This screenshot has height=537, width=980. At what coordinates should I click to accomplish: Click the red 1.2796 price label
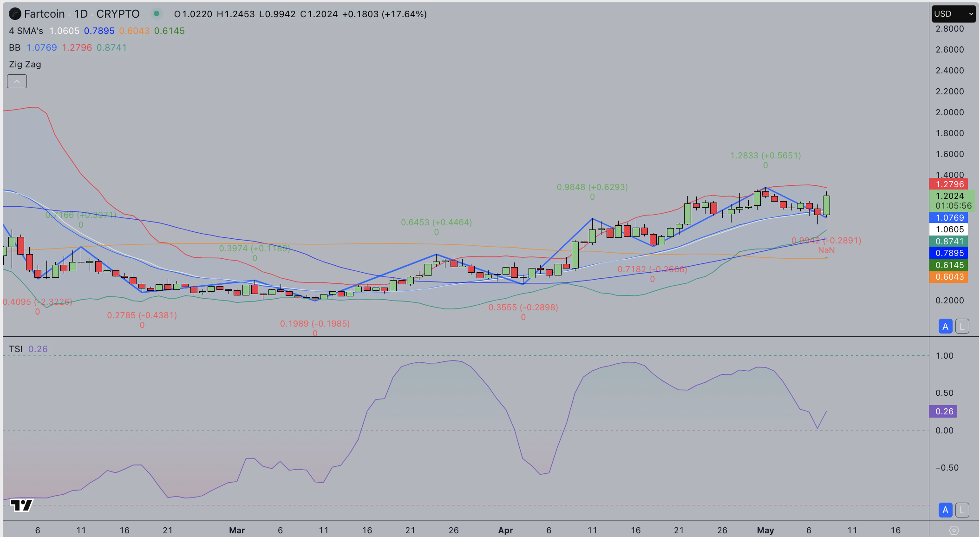[x=949, y=184]
